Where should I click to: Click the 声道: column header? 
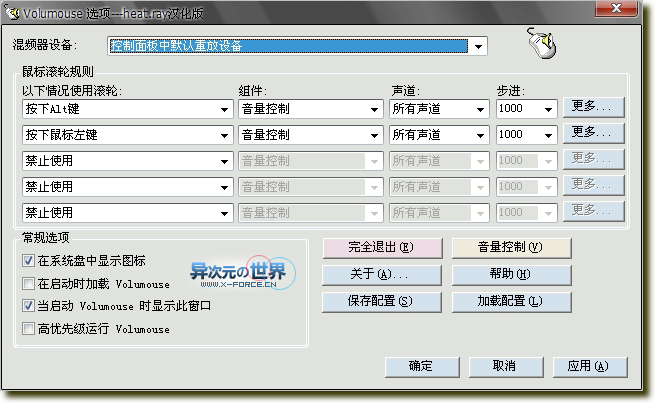click(x=406, y=90)
